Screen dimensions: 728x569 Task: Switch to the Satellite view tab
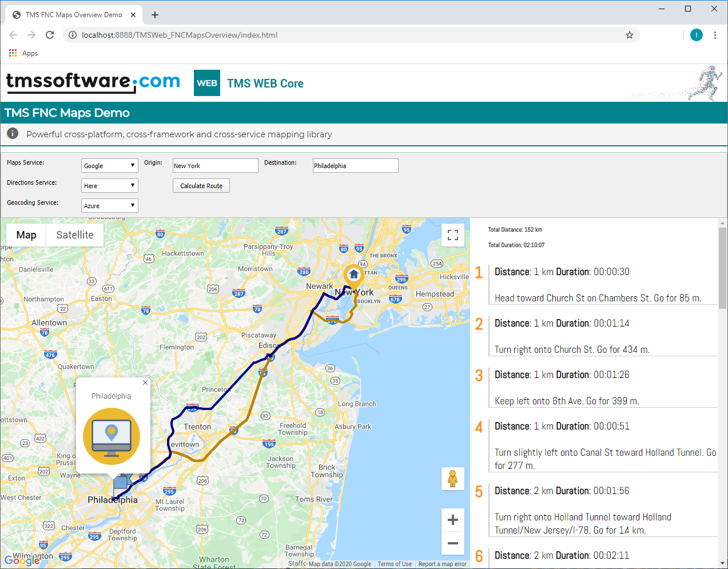coord(75,235)
